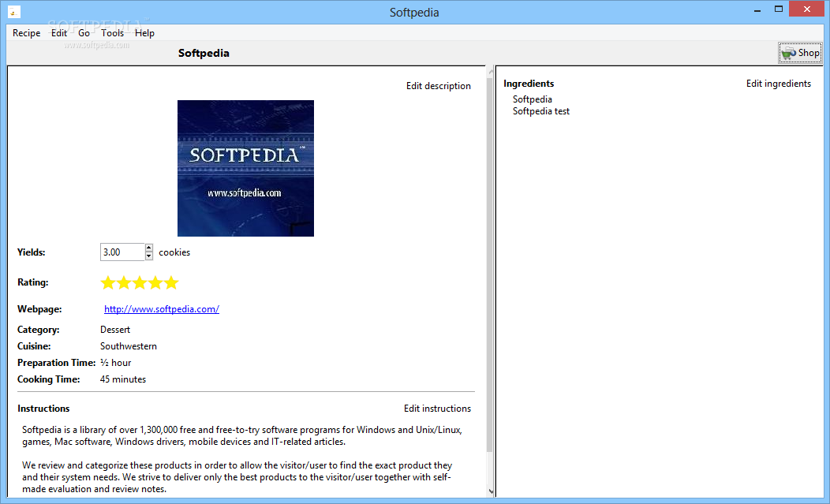Image resolution: width=830 pixels, height=504 pixels.
Task: Select the 'Softpedia test' ingredient row
Action: [x=541, y=111]
